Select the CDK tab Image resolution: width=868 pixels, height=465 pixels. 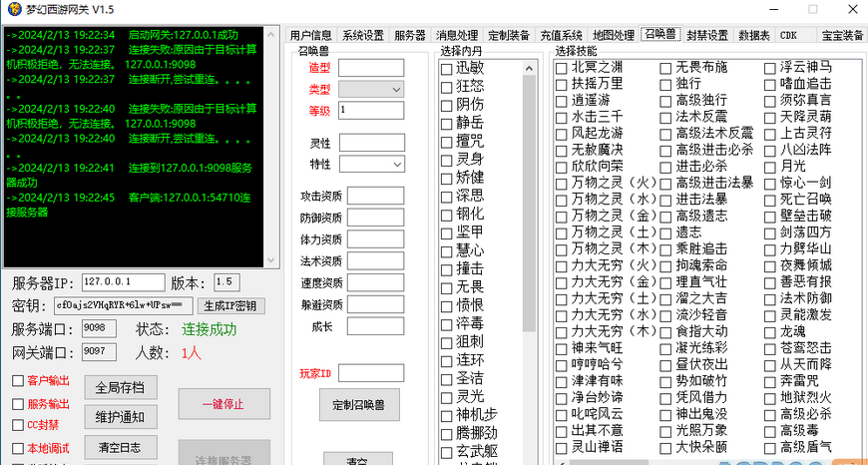point(789,36)
